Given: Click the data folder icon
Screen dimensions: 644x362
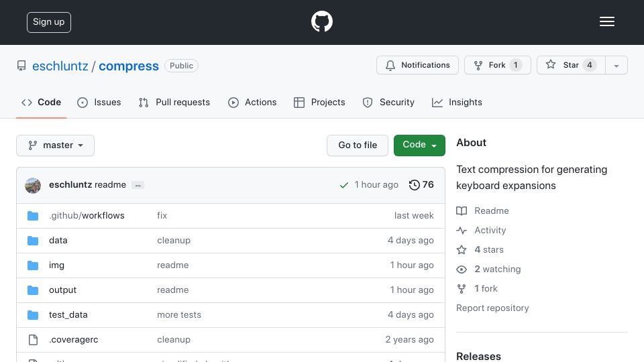Looking at the screenshot, I should coord(33,241).
